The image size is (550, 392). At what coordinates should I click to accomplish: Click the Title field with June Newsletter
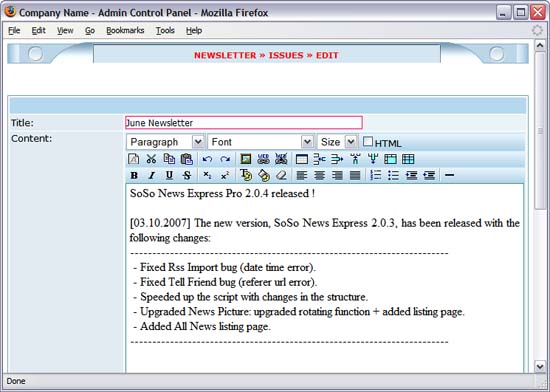pos(244,123)
